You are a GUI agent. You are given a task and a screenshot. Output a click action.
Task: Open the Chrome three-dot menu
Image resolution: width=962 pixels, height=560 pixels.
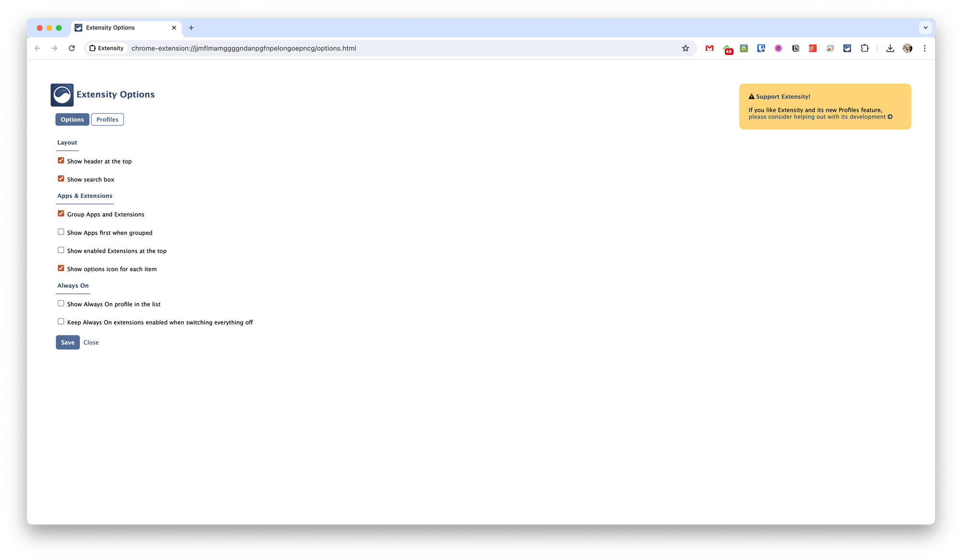pyautogui.click(x=924, y=48)
